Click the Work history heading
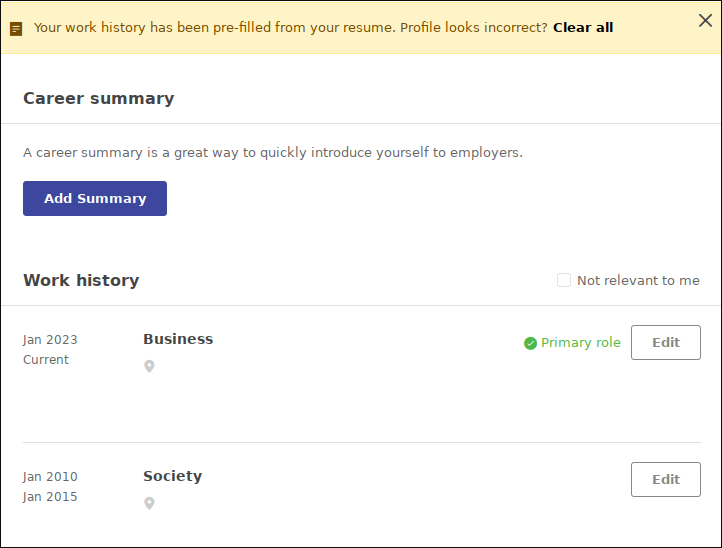 (x=81, y=280)
